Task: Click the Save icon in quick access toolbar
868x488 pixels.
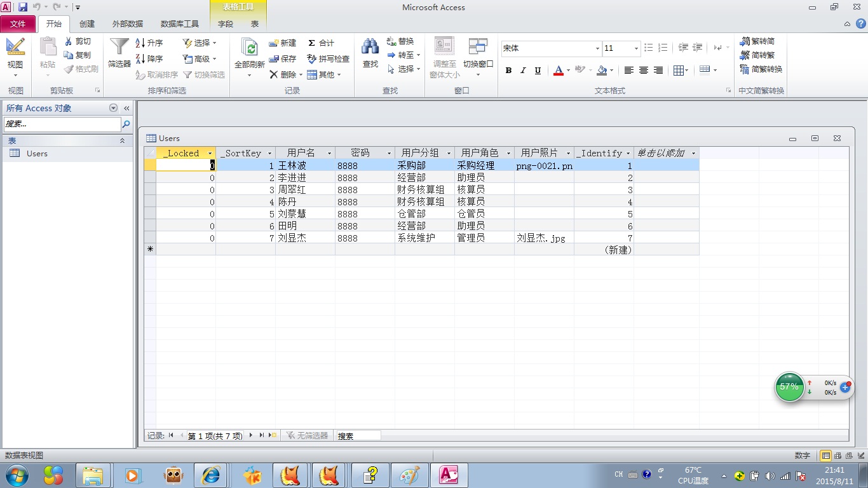Action: pos(22,7)
